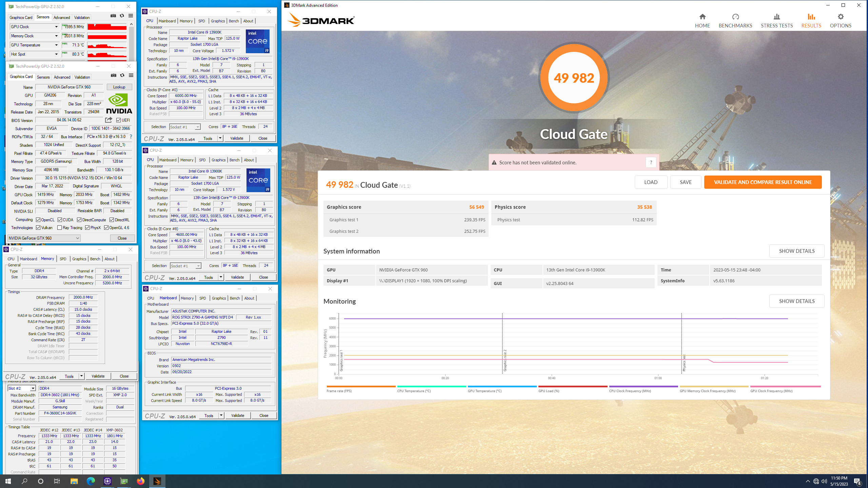
Task: Switch to Advanced tab in GPU-Z Graphics Card window
Action: [x=62, y=77]
